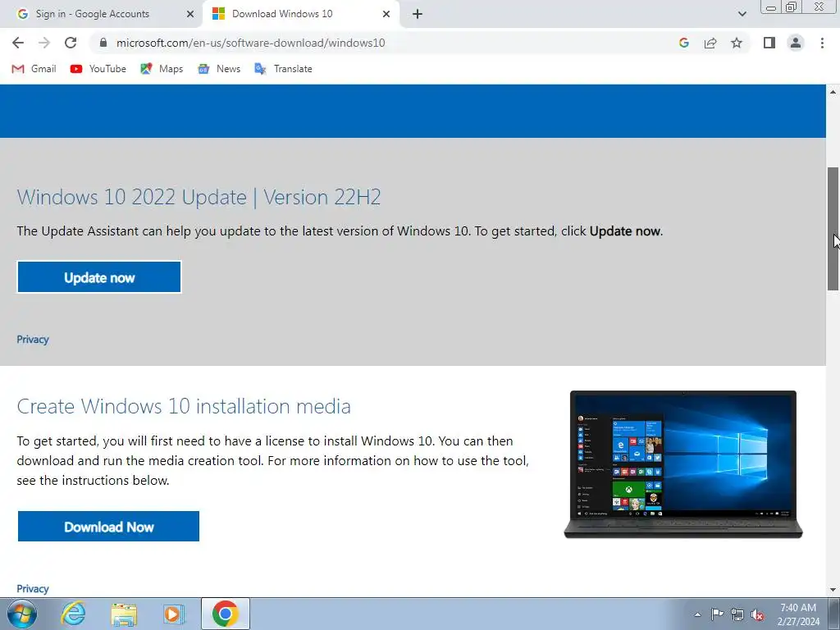This screenshot has height=630, width=840.
Task: Click the Windows 10 laptop image
Action: pos(683,464)
